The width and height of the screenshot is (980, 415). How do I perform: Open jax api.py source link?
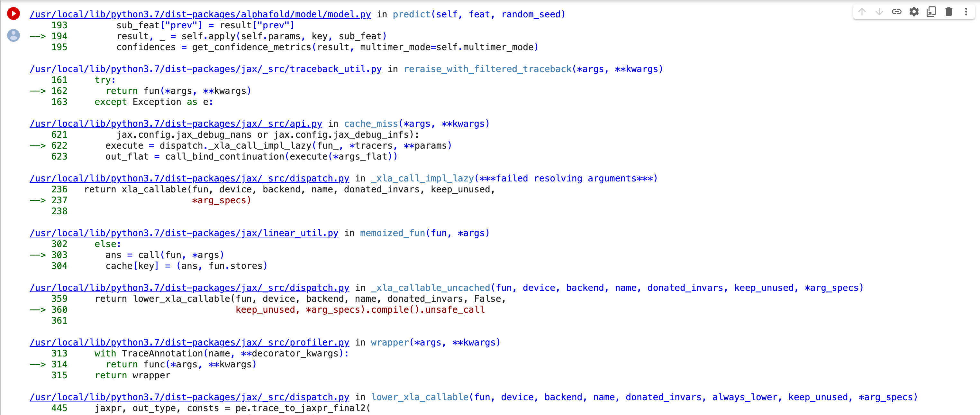click(x=176, y=123)
